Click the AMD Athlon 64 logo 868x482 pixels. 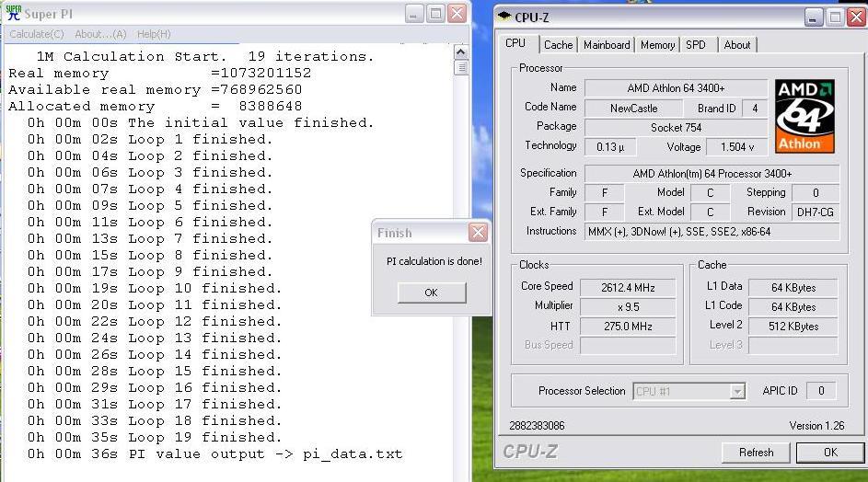pyautogui.click(x=804, y=116)
